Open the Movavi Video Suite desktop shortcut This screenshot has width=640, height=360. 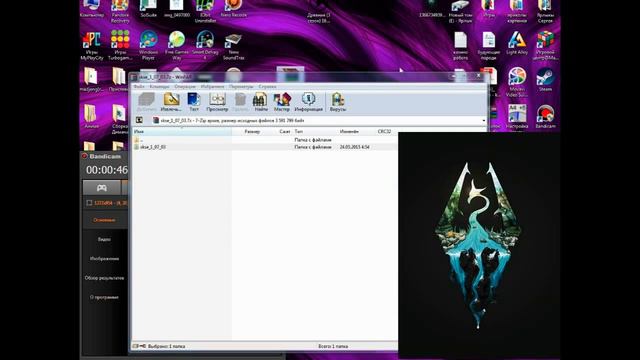tap(517, 82)
